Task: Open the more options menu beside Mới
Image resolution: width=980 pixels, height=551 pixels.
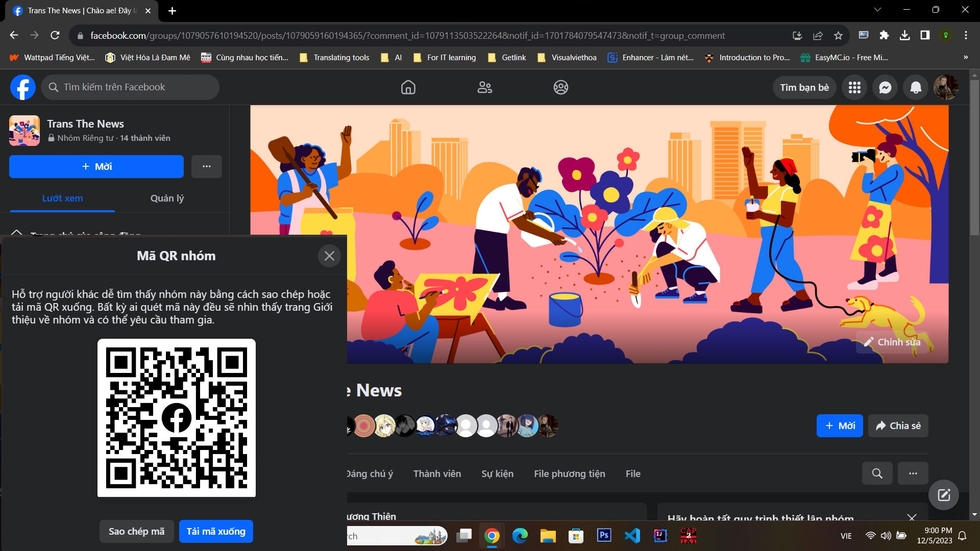Action: coord(206,166)
